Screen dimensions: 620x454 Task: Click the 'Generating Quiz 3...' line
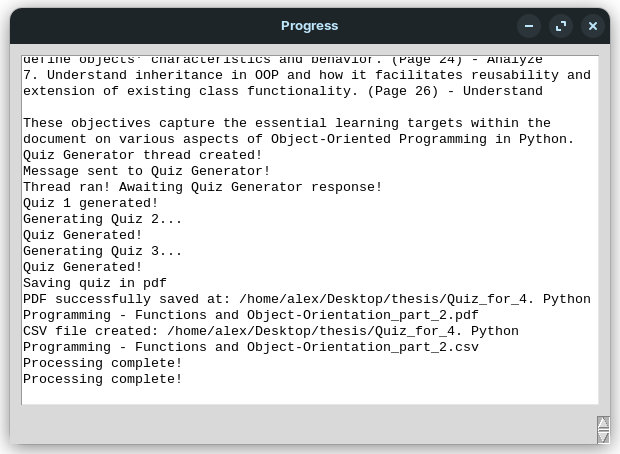102,251
